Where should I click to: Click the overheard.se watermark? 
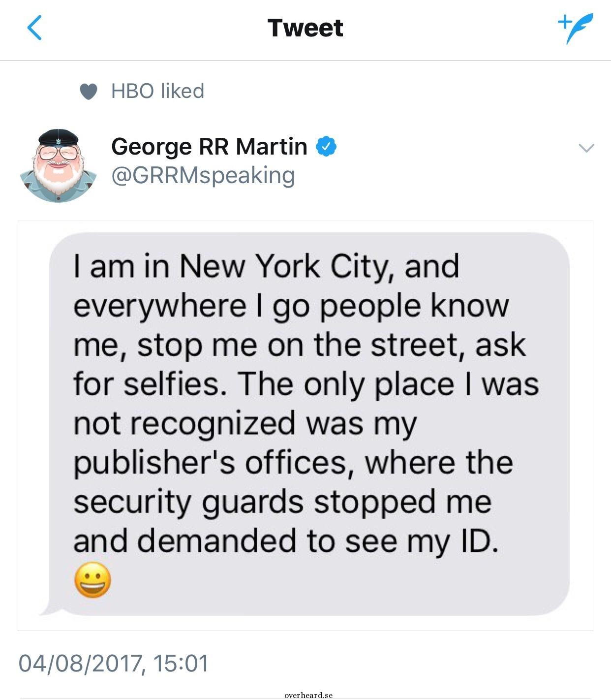[308, 695]
